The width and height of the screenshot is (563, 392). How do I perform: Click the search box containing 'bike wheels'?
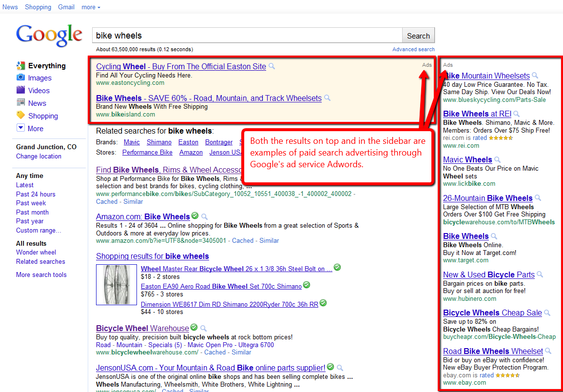[x=247, y=36]
